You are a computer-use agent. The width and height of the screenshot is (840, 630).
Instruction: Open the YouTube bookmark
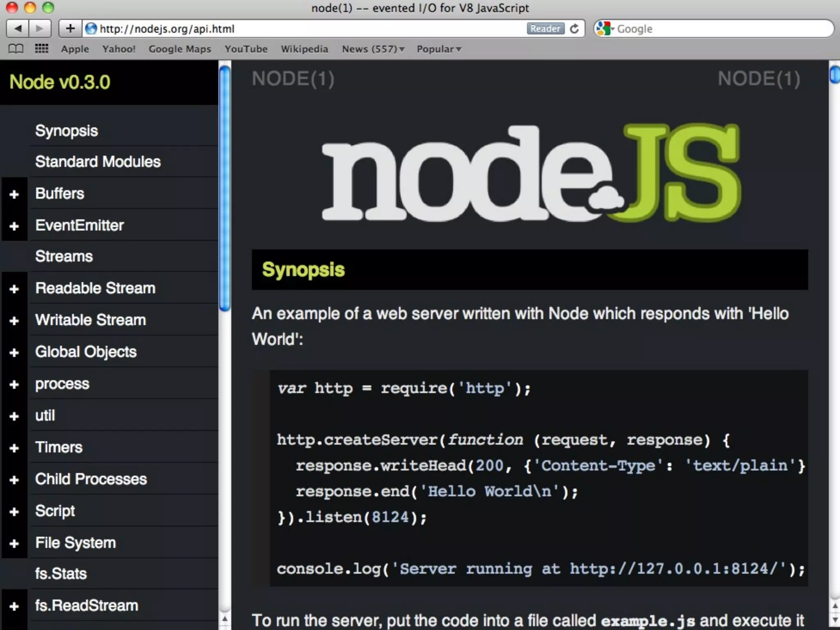pyautogui.click(x=246, y=49)
